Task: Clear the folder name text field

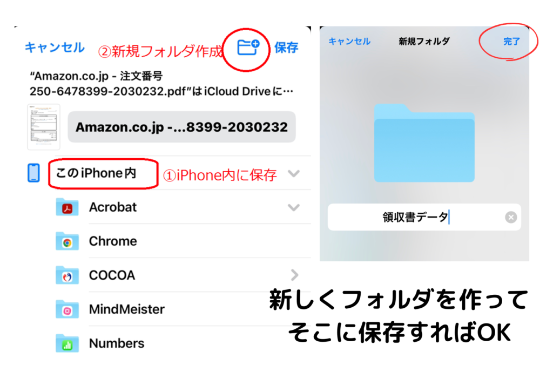Action: tap(511, 217)
